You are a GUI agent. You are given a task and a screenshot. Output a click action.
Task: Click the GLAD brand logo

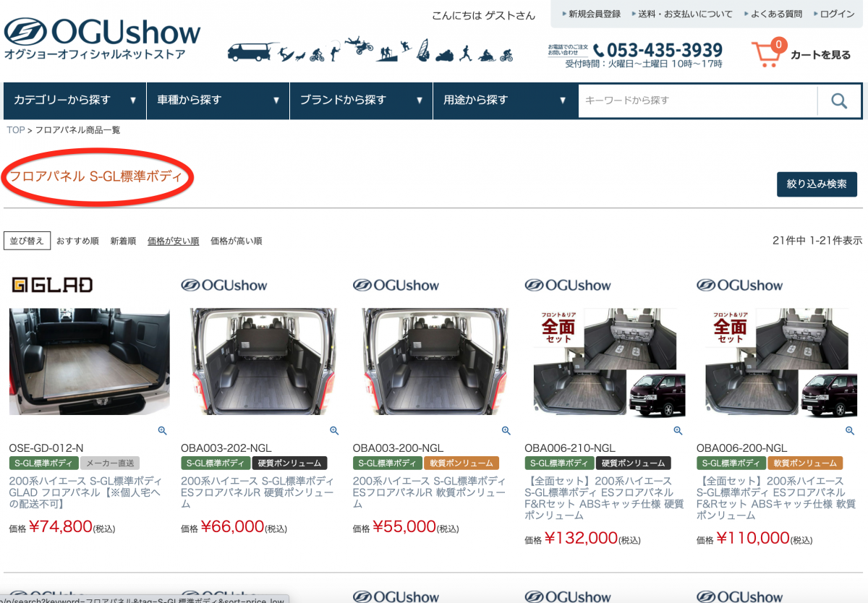coord(52,285)
